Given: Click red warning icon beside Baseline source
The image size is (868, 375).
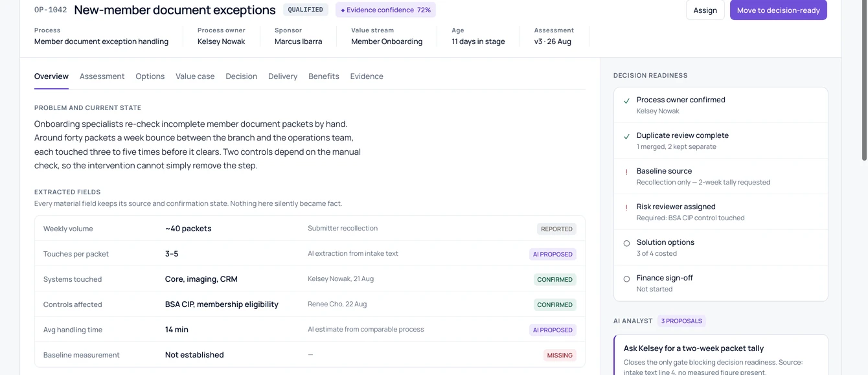Looking at the screenshot, I should (626, 172).
